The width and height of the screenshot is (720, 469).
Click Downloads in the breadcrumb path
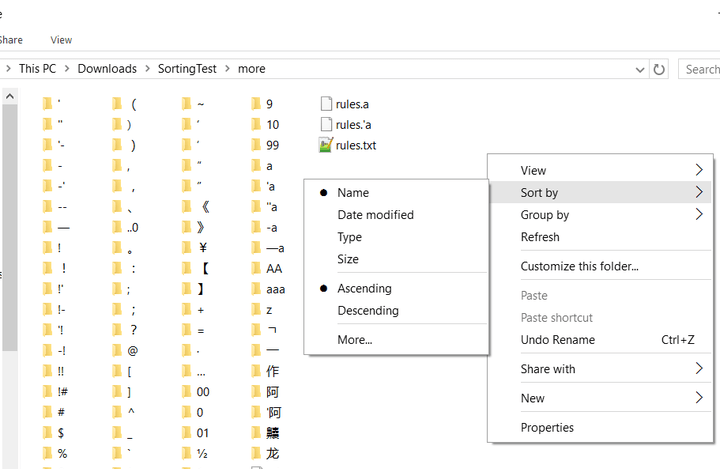107,69
